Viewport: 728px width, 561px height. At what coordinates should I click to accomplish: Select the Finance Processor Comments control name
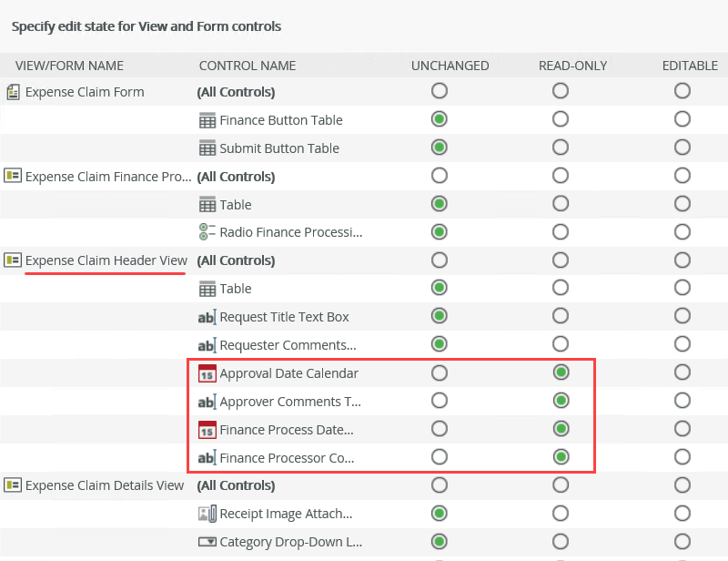pyautogui.click(x=286, y=458)
